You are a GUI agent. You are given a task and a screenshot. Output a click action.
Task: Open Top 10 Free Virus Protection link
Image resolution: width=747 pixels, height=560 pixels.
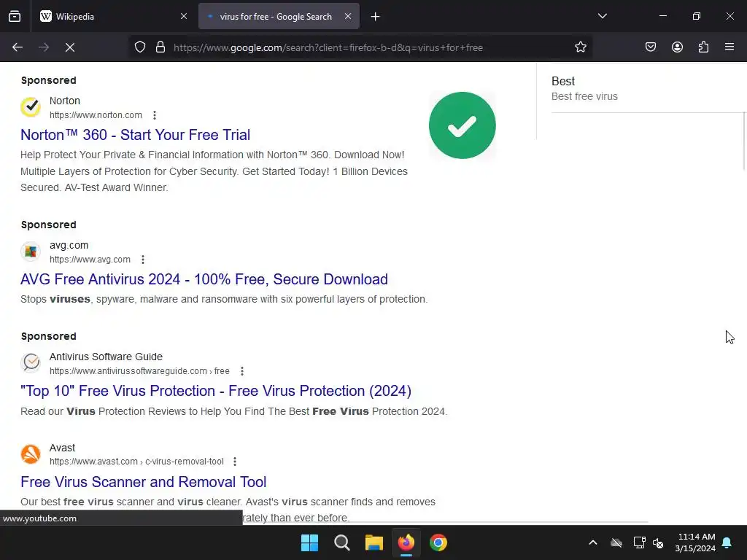216,391
